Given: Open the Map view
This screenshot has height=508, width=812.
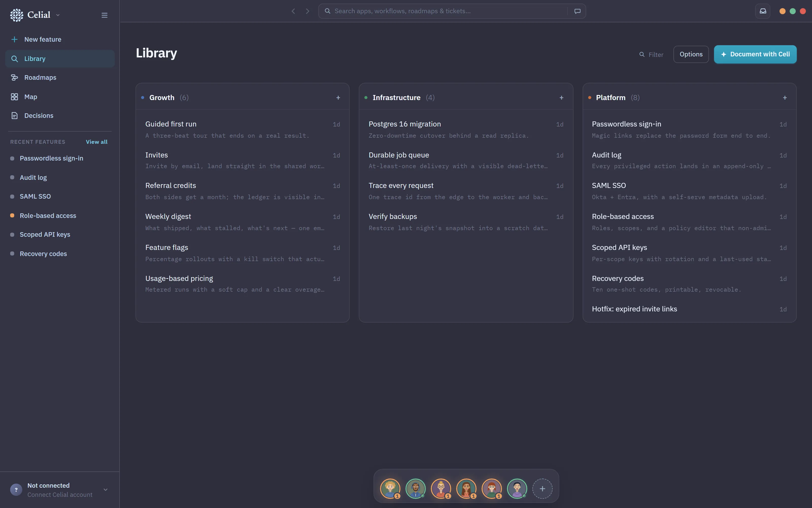Looking at the screenshot, I should 60,97.
